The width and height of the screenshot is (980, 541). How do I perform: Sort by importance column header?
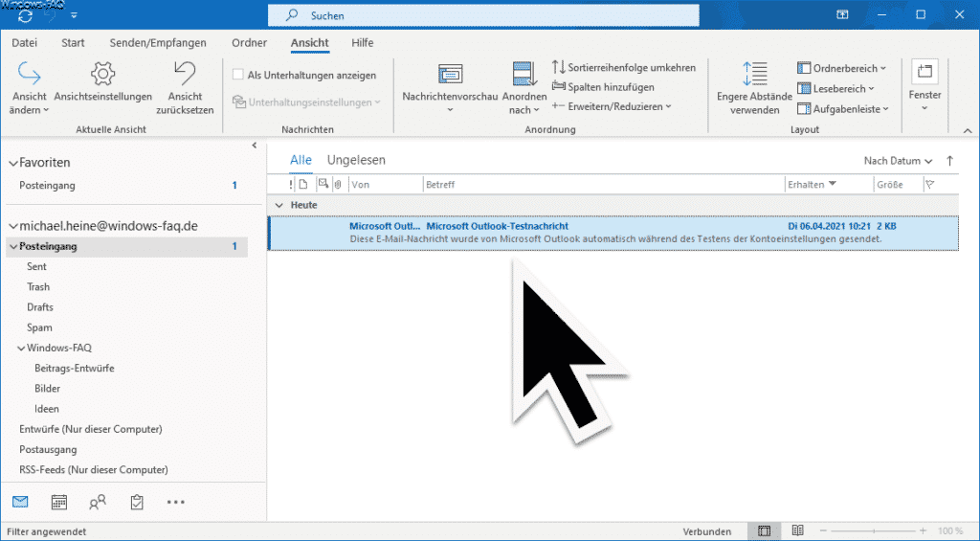291,185
